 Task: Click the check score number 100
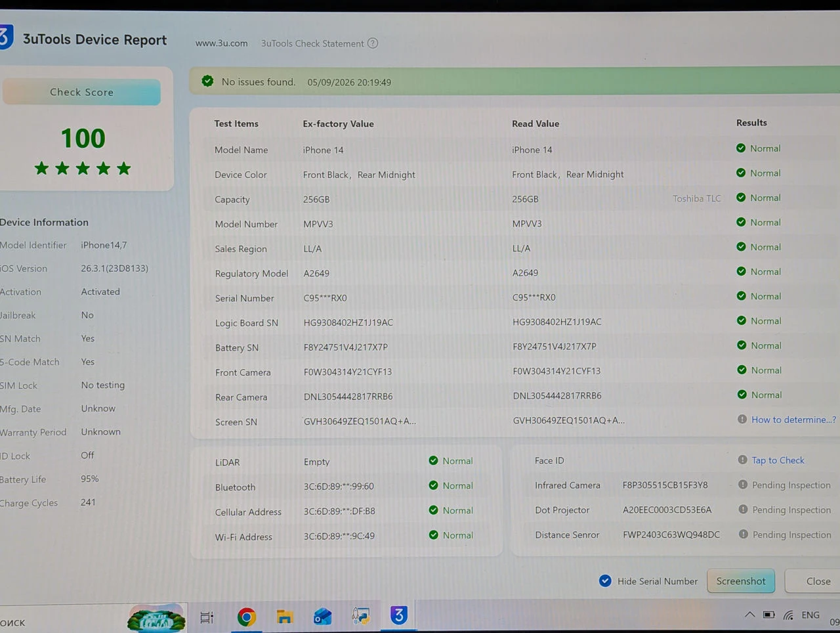[83, 139]
